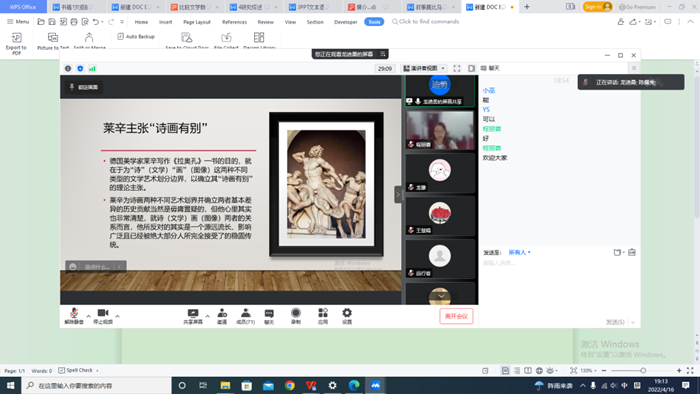Image resolution: width=700 pixels, height=394 pixels.
Task: Open the invite participants icon
Action: click(222, 313)
